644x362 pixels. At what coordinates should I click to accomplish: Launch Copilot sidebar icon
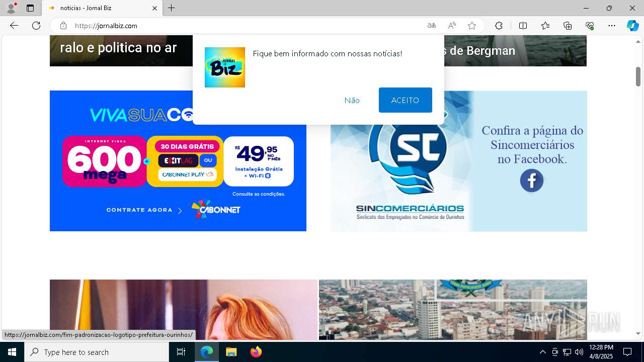pyautogui.click(x=632, y=26)
